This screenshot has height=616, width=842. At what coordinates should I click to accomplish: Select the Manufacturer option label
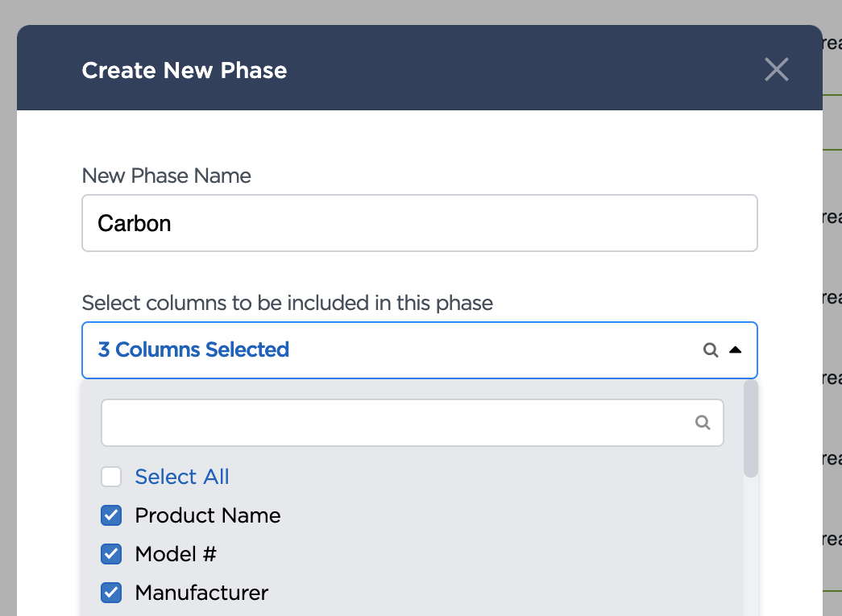(201, 593)
